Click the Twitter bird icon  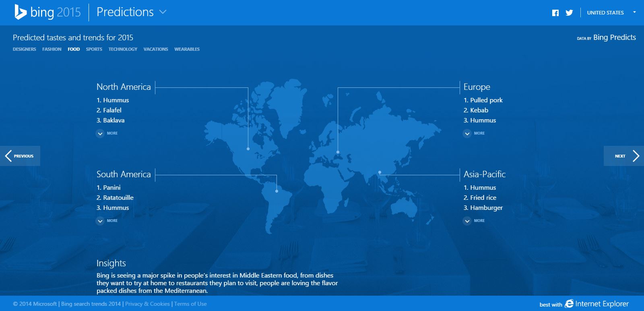(x=569, y=13)
